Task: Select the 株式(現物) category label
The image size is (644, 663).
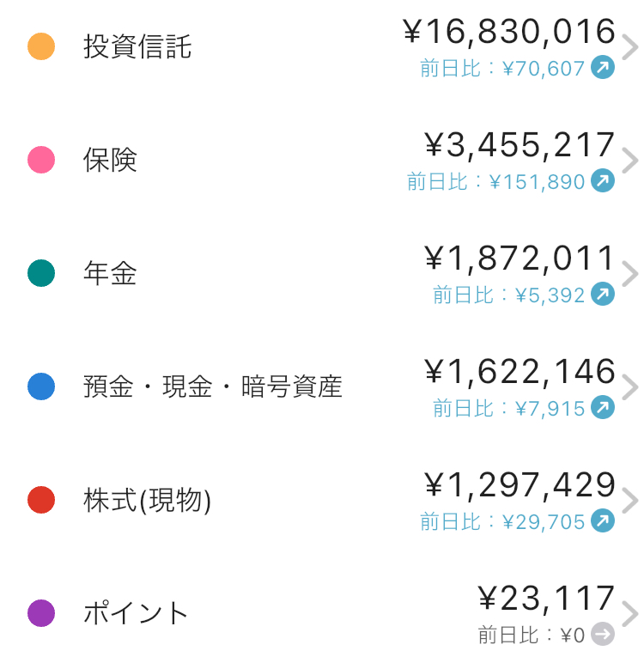Action: (147, 500)
